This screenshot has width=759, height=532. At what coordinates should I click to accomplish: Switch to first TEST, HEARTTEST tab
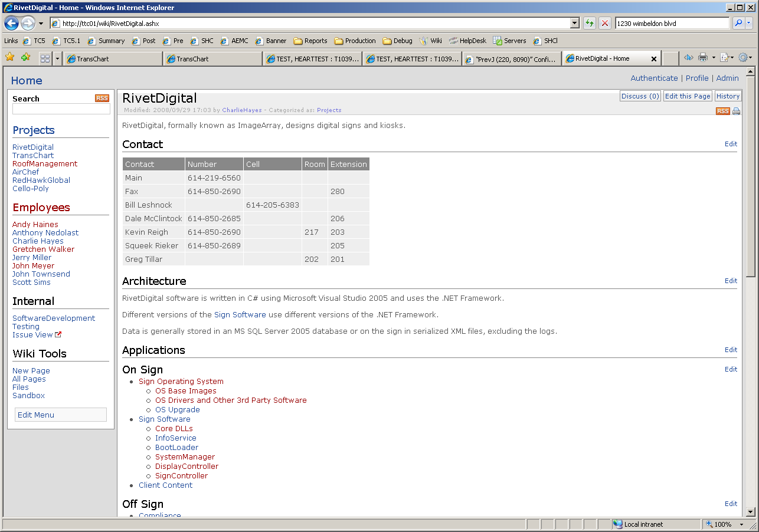pyautogui.click(x=312, y=59)
